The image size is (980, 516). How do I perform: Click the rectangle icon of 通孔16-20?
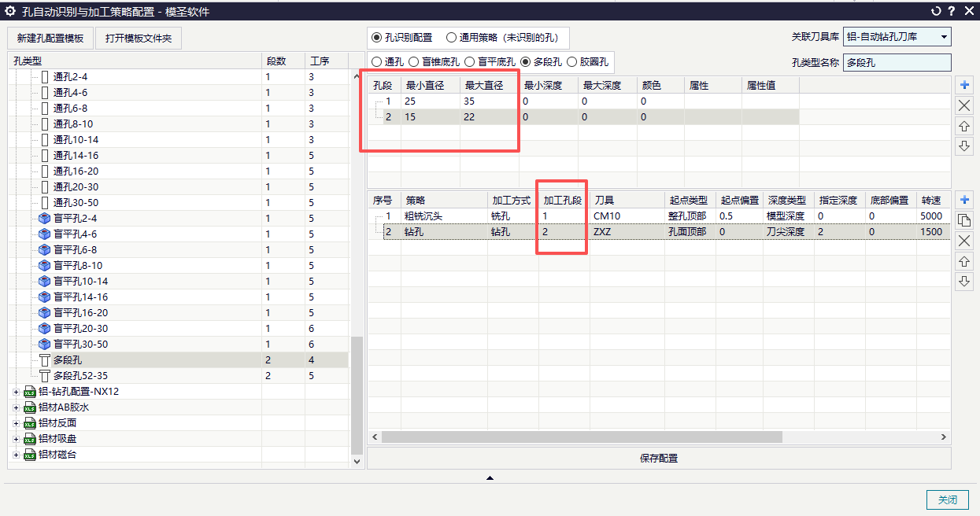tap(45, 171)
